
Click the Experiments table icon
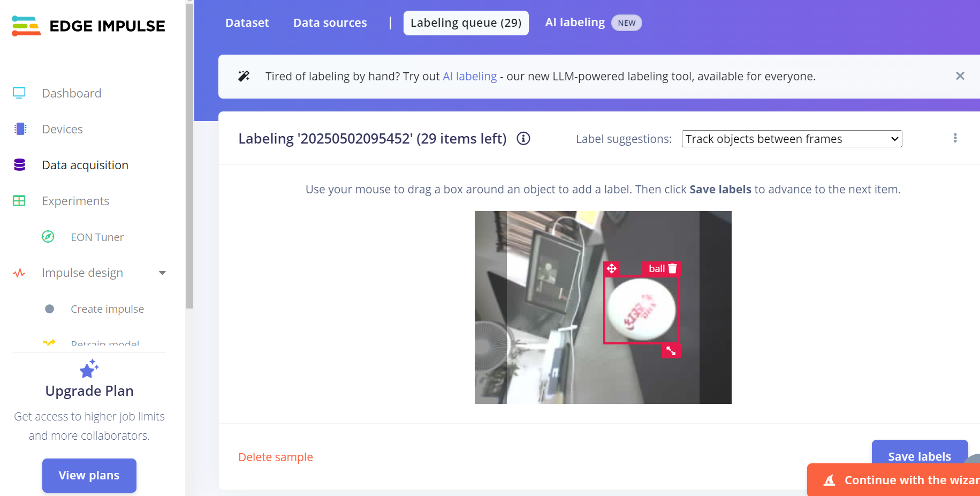pos(19,201)
